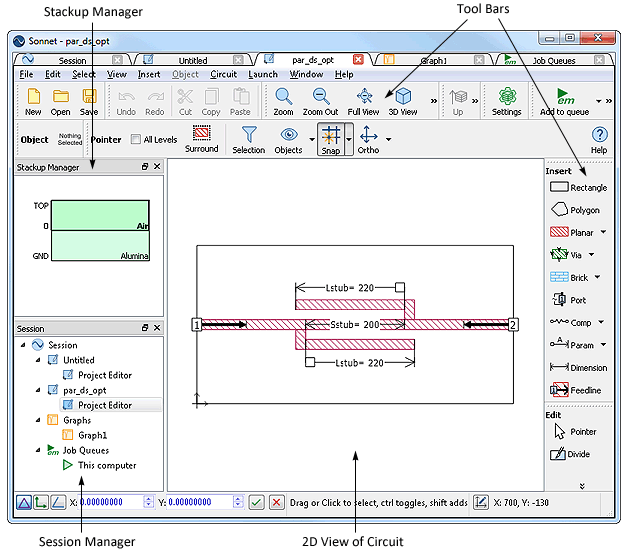This screenshot has height=555, width=627.
Task: Switch to the Graph1 tab
Action: (x=432, y=61)
